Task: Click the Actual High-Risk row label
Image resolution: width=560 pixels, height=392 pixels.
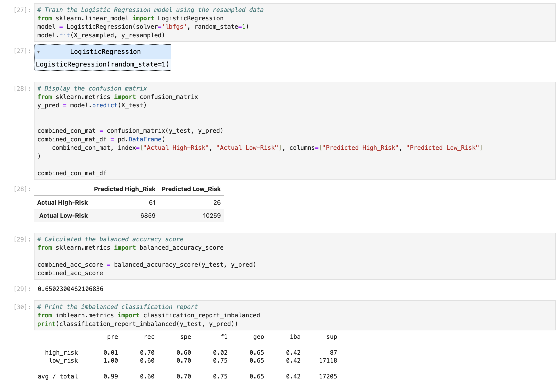Action: click(x=63, y=203)
